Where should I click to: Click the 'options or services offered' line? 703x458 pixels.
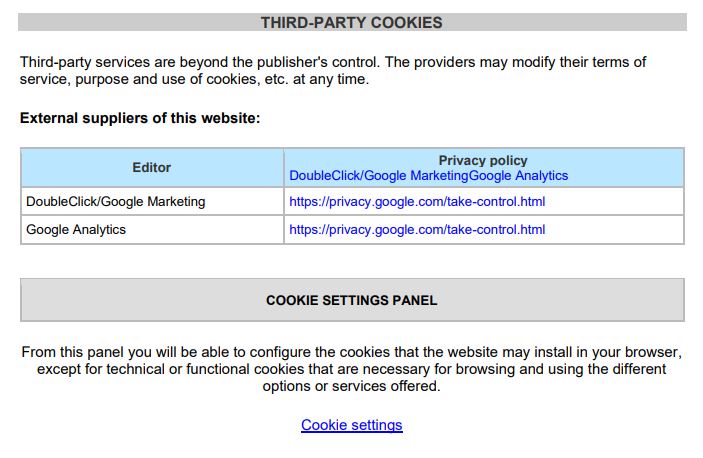click(x=352, y=386)
